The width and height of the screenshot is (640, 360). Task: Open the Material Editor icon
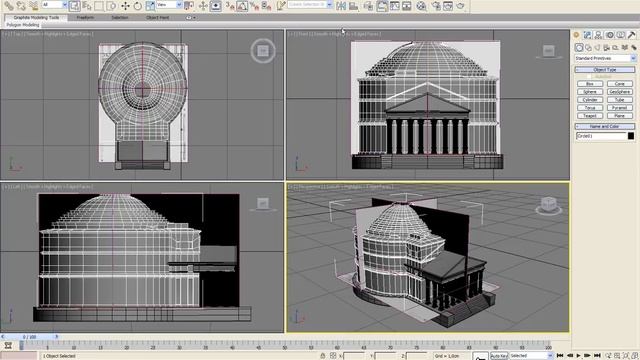421,6
